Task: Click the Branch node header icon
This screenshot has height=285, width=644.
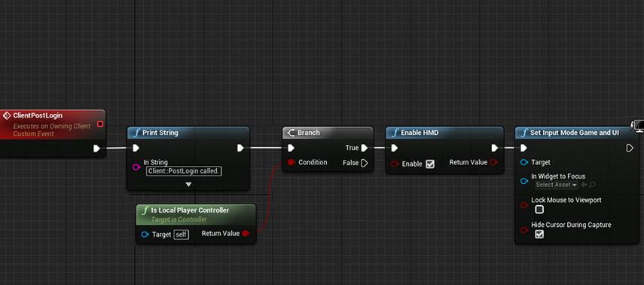Action: 291,133
